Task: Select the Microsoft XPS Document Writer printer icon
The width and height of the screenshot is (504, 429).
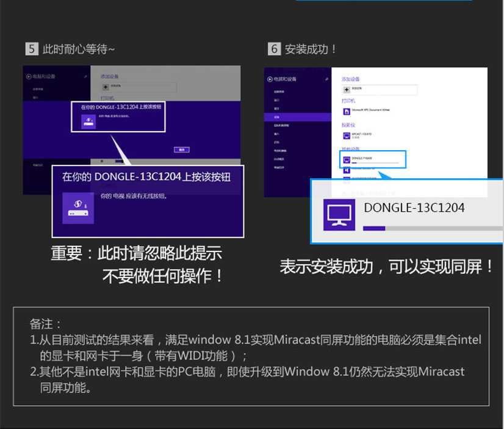Action: coord(347,112)
